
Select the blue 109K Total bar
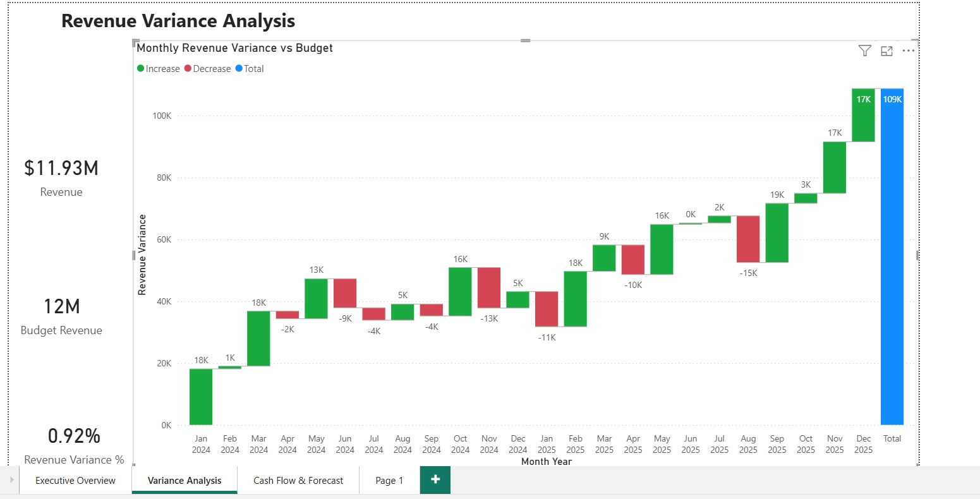point(892,253)
